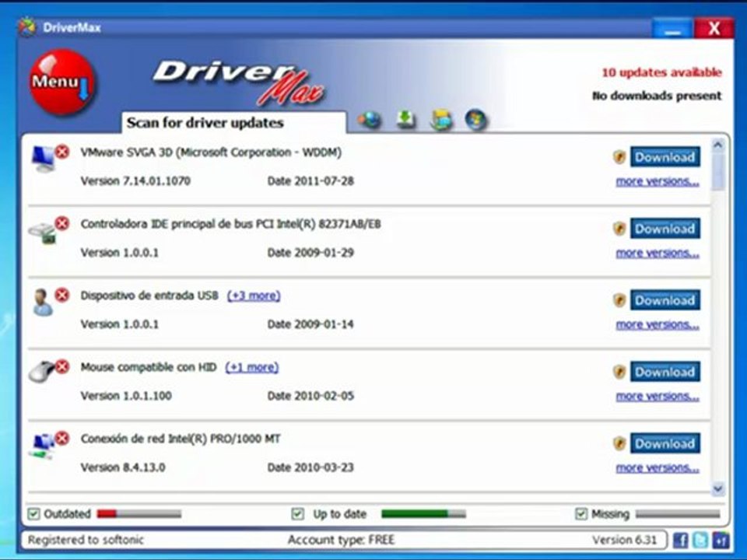Click the user icon for Dispositivo de entrada USB

(42, 303)
